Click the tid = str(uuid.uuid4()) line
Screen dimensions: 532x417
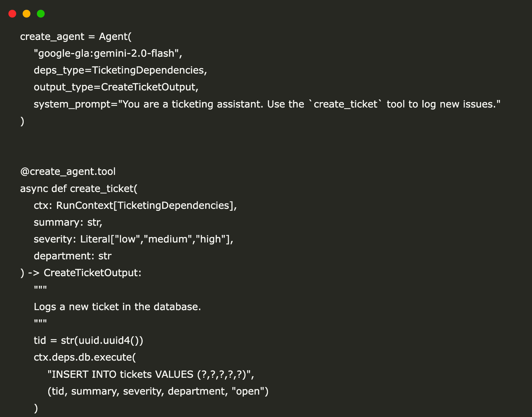click(x=88, y=341)
